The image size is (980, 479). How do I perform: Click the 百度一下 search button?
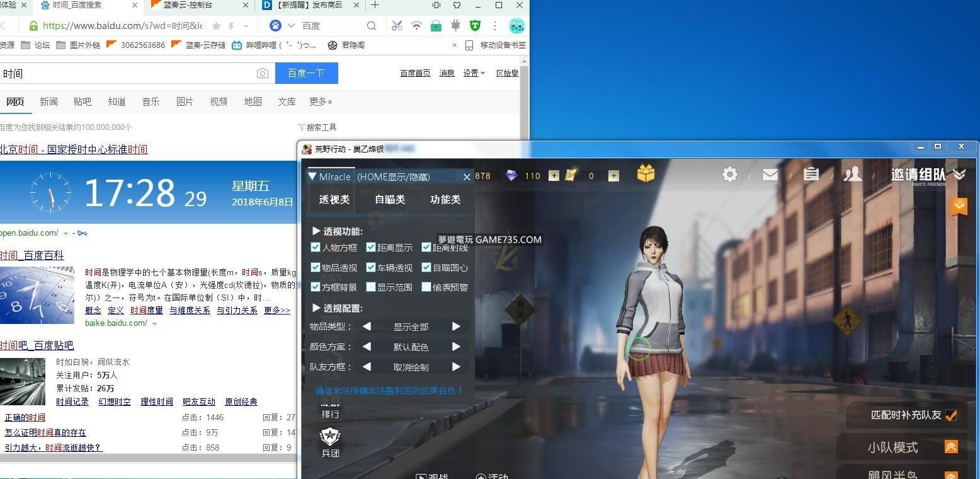[x=306, y=73]
